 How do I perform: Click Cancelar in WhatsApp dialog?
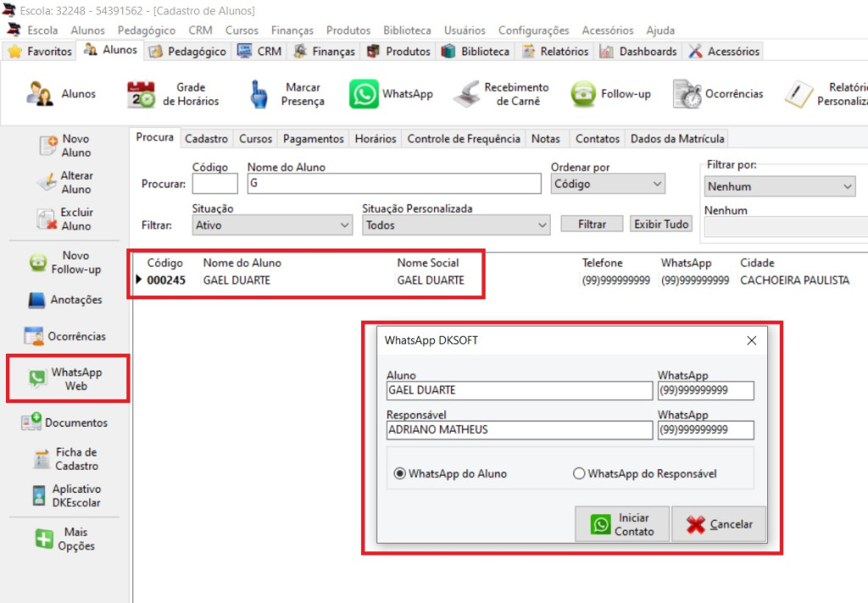(x=719, y=524)
